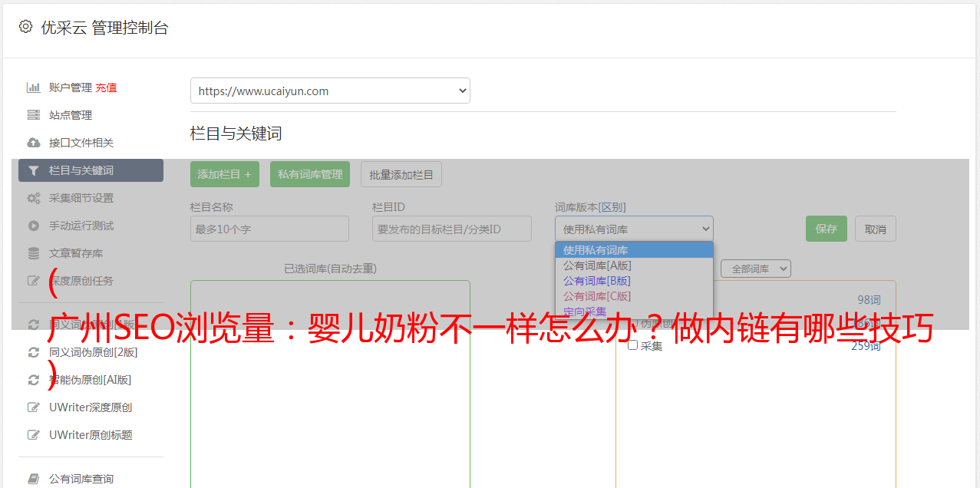Screen dimensions: 980x488
Task: Click the 栏目名称 input field
Action: click(269, 229)
